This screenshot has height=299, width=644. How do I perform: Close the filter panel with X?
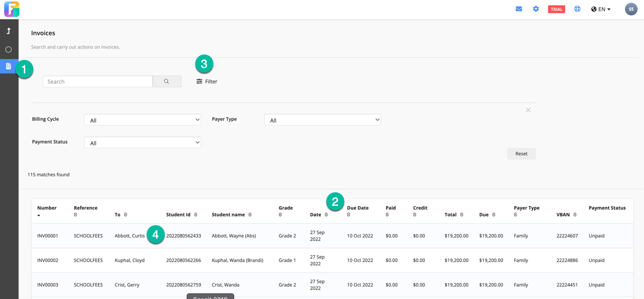click(528, 110)
